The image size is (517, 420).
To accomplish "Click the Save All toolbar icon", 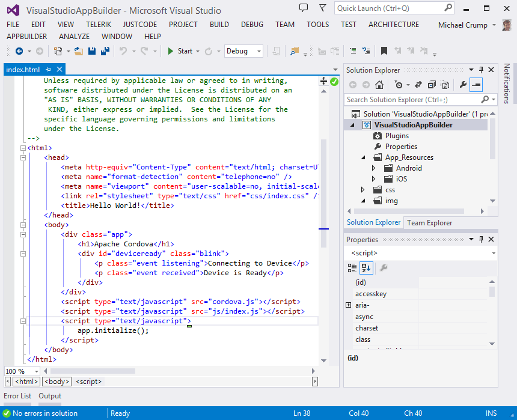I will (x=105, y=52).
